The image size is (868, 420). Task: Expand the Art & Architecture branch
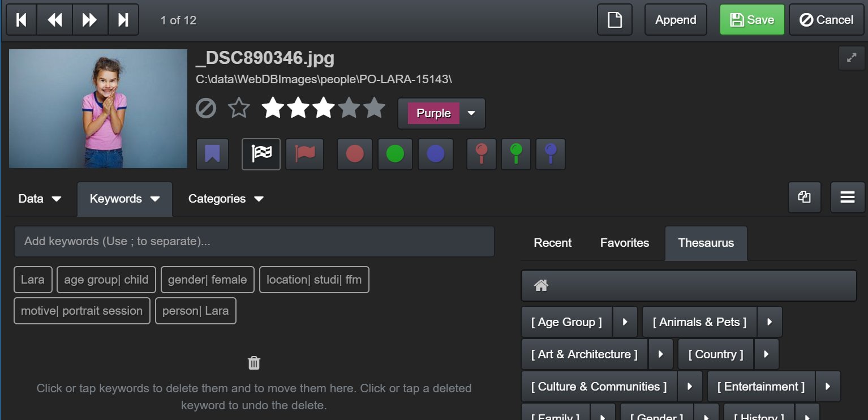661,354
